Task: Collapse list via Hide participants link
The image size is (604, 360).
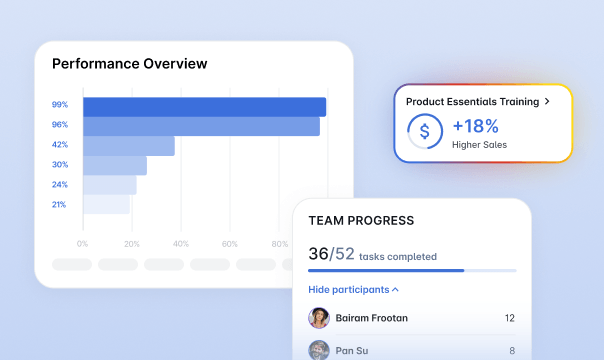Action: click(353, 290)
